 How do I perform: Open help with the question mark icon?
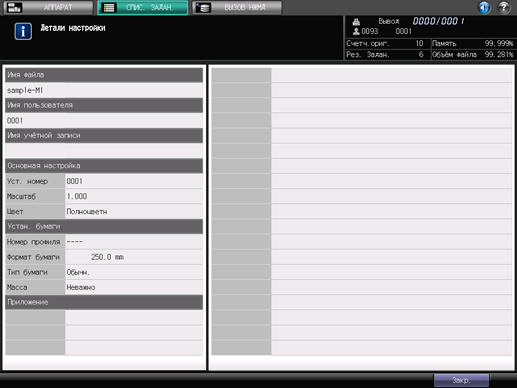[x=504, y=7]
